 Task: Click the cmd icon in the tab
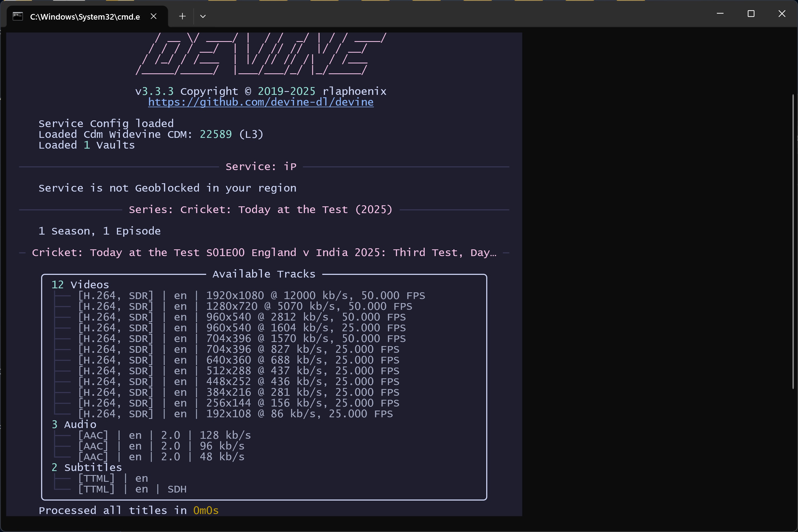pyautogui.click(x=18, y=16)
